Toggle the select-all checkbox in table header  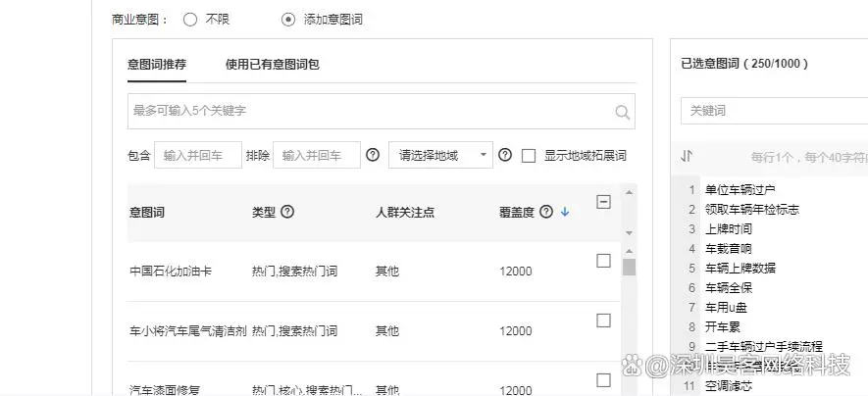603,202
